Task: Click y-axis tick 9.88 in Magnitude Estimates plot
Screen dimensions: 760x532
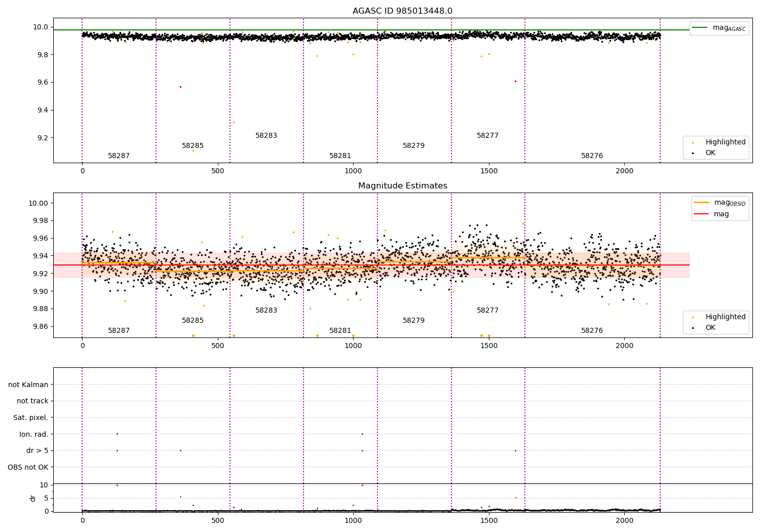Action: tap(40, 309)
